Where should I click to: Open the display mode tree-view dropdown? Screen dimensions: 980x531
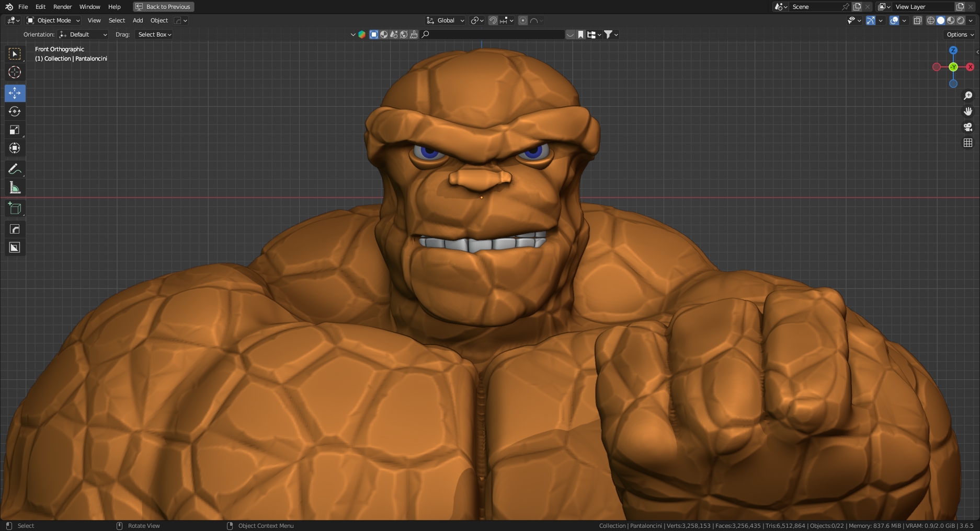pos(594,34)
